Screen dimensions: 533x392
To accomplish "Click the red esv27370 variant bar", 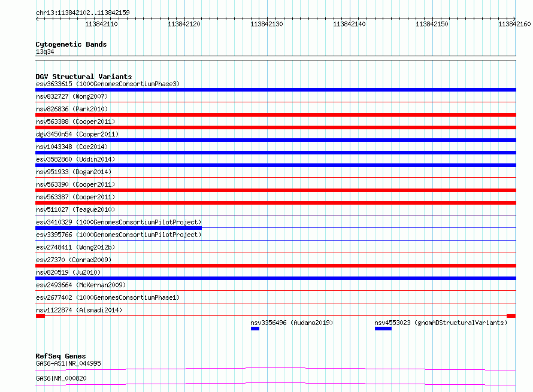I will click(x=275, y=266).
